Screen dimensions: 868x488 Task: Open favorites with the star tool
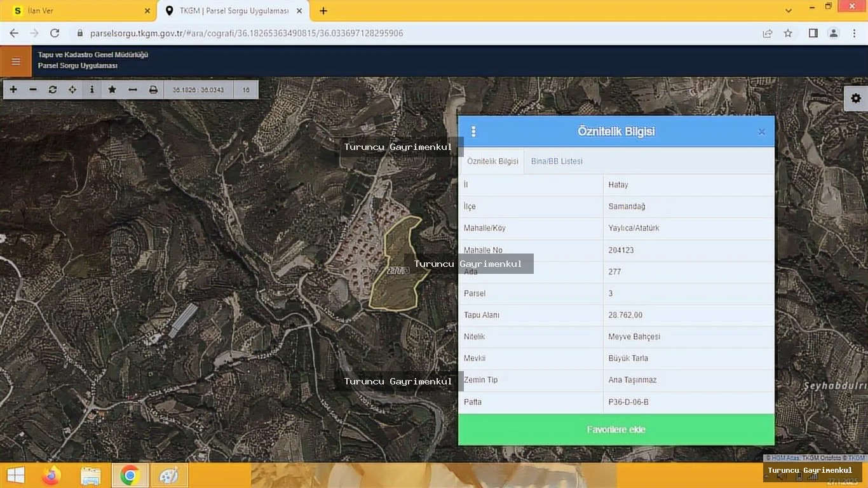(x=112, y=90)
